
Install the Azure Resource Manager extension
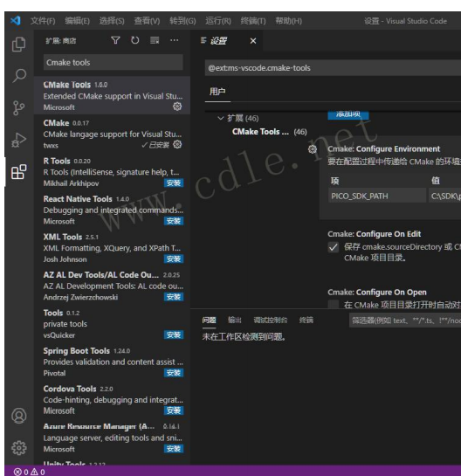(x=174, y=448)
